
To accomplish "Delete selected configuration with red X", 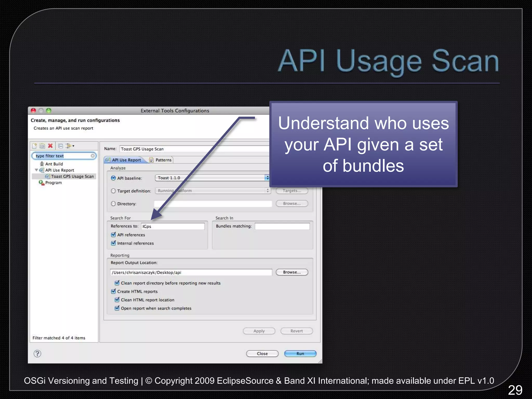I will 50,146.
